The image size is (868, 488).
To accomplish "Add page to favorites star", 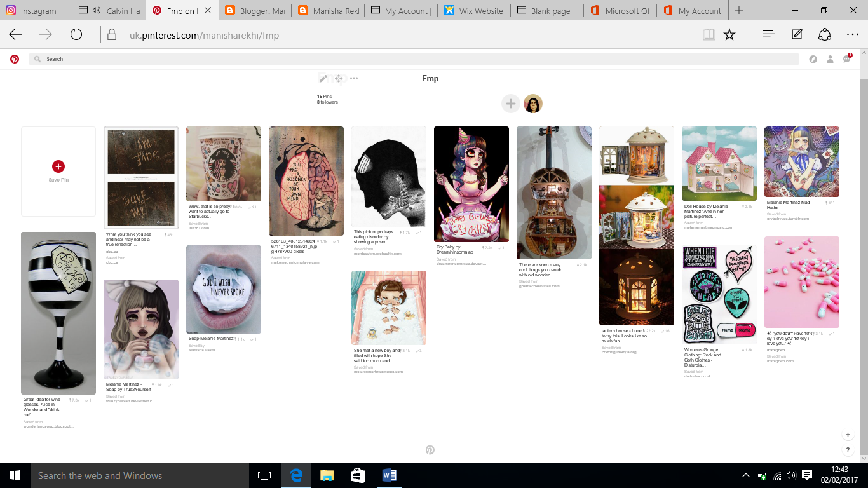I will (729, 35).
